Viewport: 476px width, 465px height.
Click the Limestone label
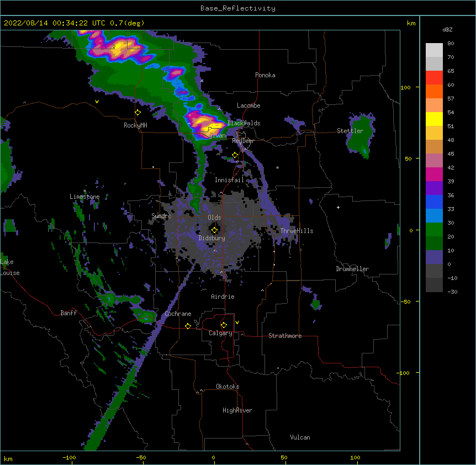click(x=84, y=197)
